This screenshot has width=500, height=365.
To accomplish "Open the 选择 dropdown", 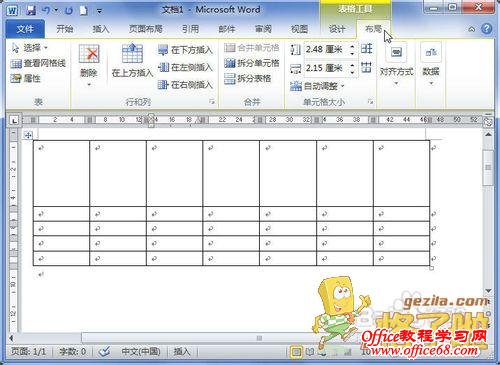I will (x=30, y=48).
